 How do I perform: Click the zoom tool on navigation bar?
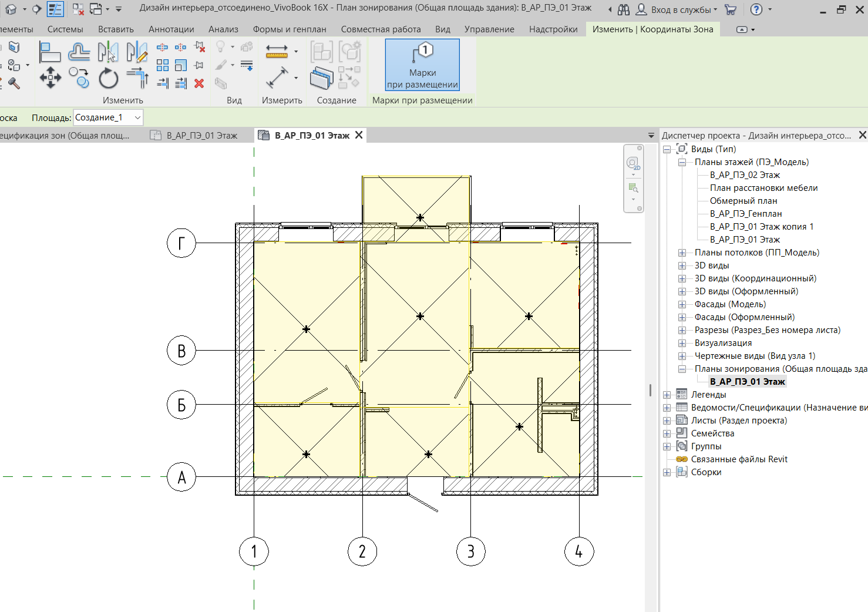[x=633, y=188]
